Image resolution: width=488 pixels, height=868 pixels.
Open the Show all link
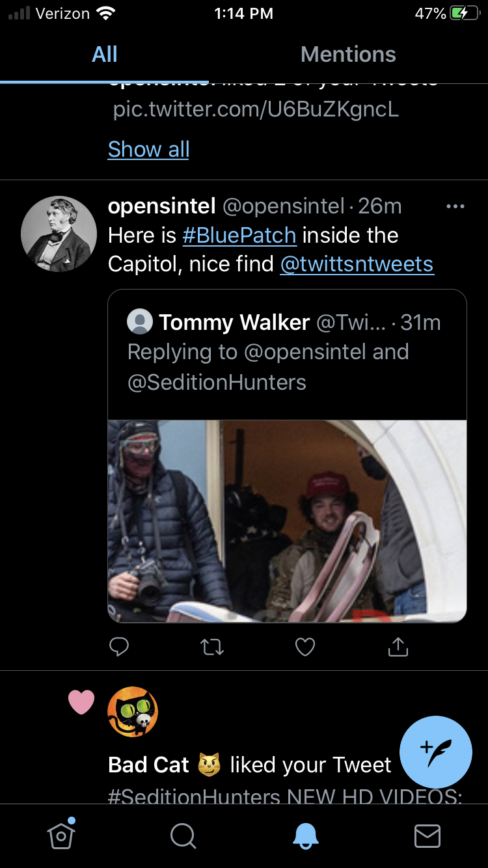click(x=148, y=150)
